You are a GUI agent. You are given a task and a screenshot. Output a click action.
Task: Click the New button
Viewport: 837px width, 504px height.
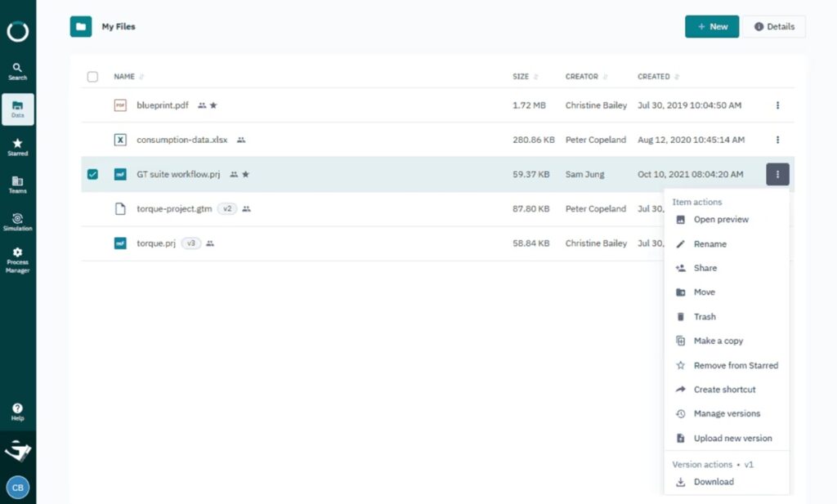[712, 26]
